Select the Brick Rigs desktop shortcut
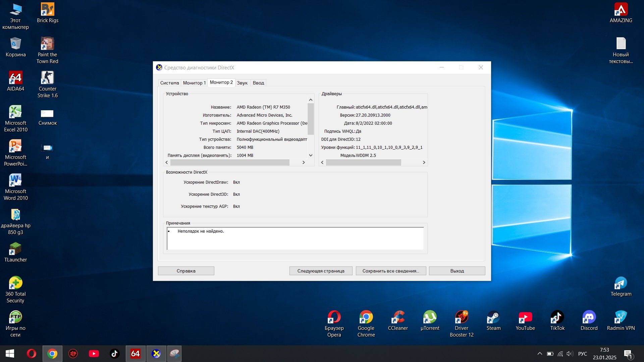Viewport: 644px width, 362px height. 47,13
